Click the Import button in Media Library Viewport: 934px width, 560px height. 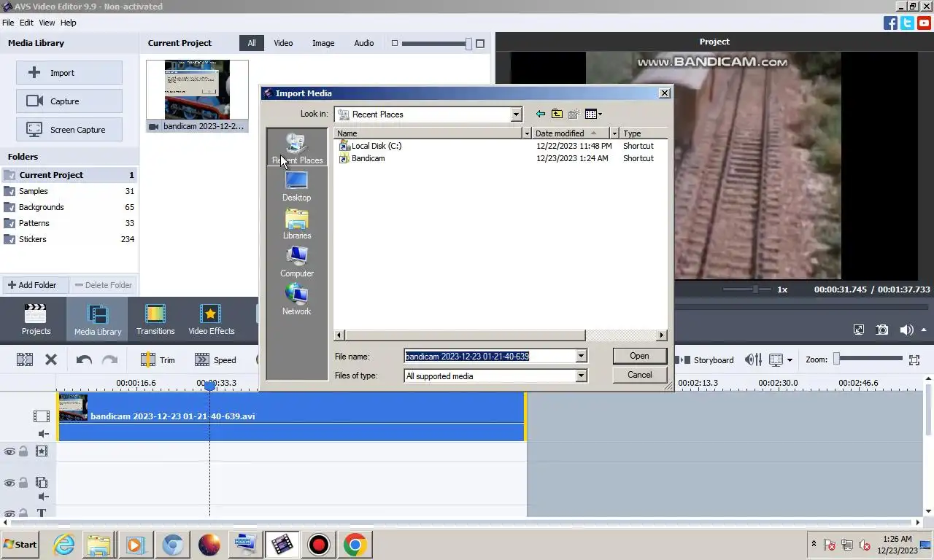pyautogui.click(x=69, y=73)
